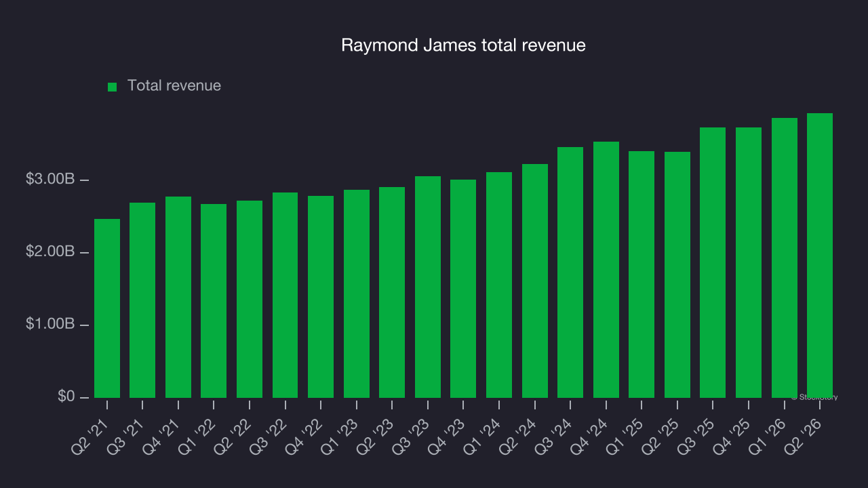Select the Q4 '24 revenue bar

[606, 270]
